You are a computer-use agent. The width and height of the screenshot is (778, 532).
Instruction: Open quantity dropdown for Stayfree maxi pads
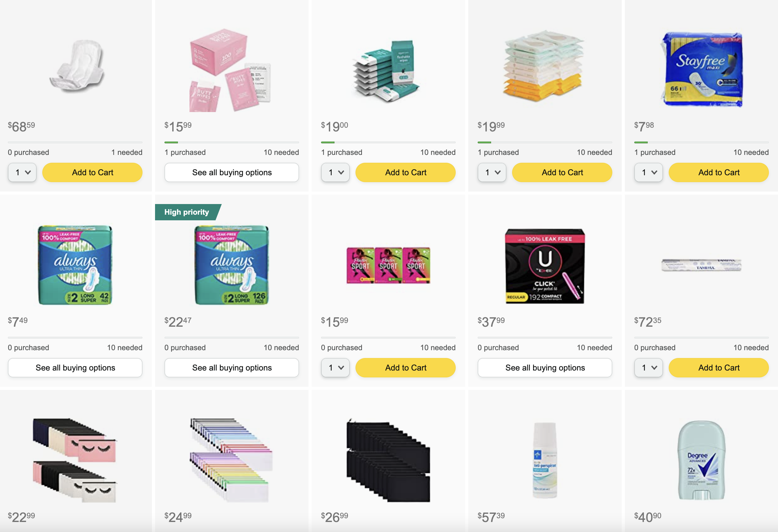tap(648, 172)
